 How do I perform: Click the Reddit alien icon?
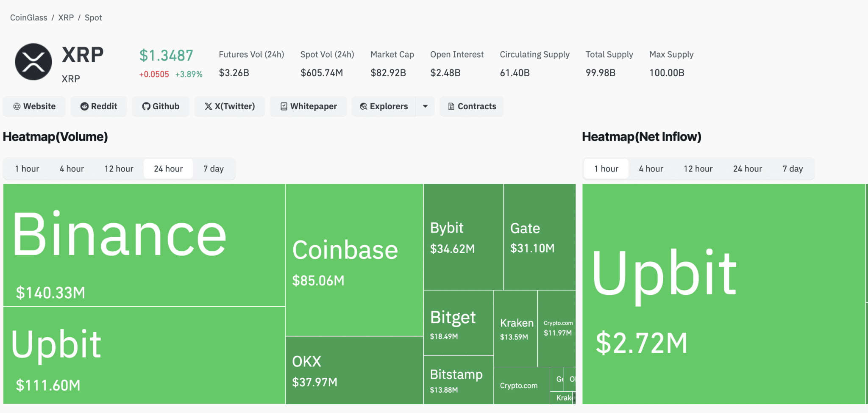pos(84,106)
